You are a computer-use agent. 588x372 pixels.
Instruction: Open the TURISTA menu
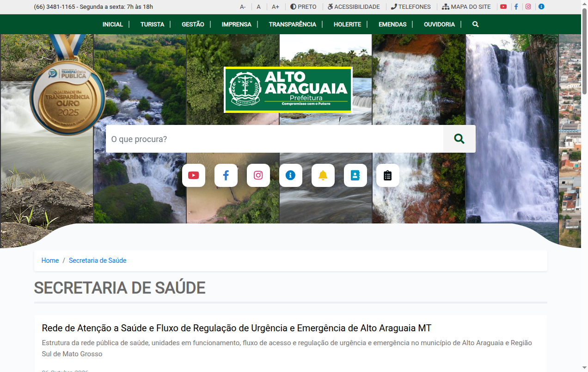click(x=152, y=24)
